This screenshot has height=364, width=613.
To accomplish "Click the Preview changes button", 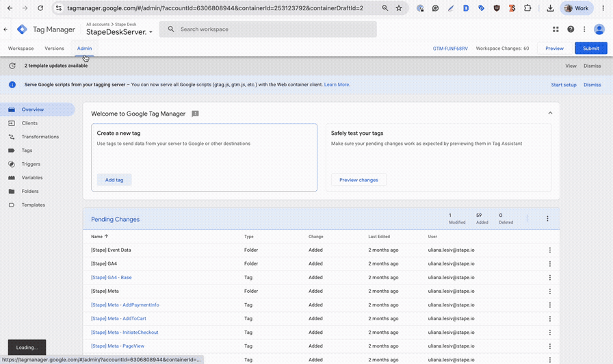I will coord(358,180).
